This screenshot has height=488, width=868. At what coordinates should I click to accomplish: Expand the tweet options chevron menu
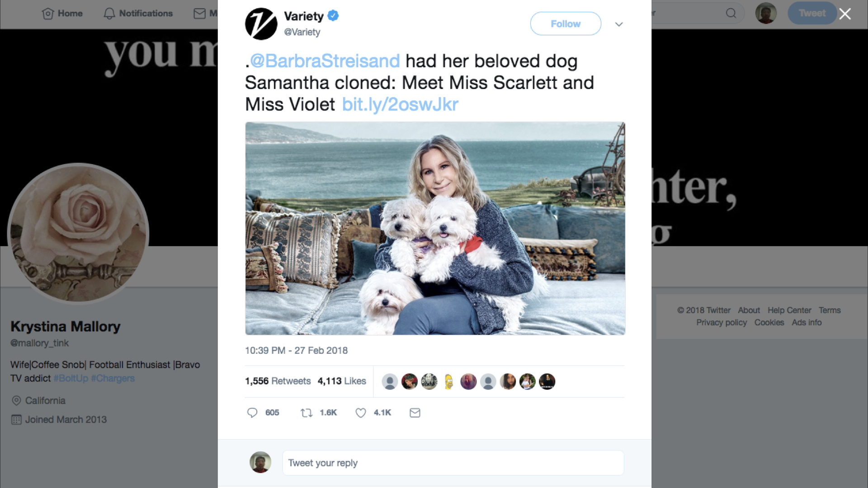[619, 24]
